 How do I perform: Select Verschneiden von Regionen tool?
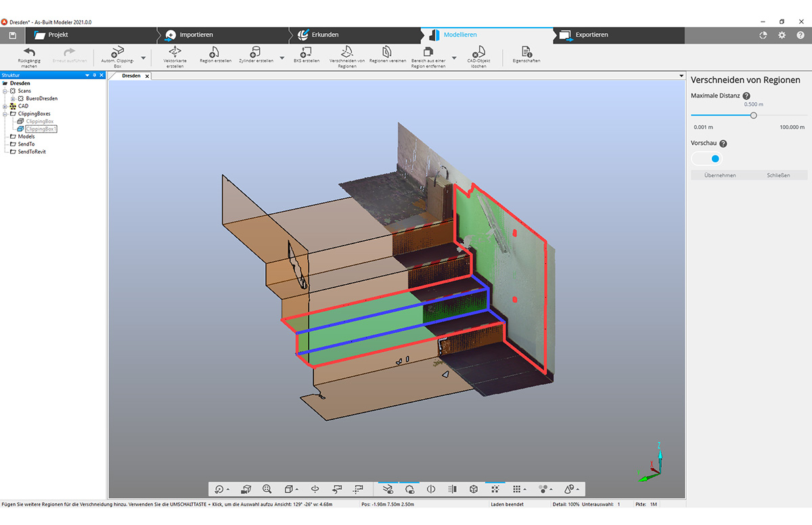pyautogui.click(x=347, y=55)
